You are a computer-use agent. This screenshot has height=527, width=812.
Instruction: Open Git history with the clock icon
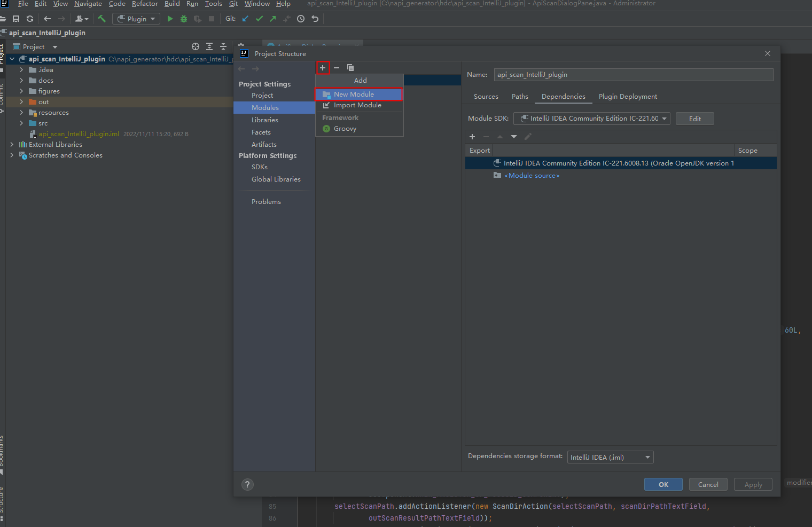(301, 19)
